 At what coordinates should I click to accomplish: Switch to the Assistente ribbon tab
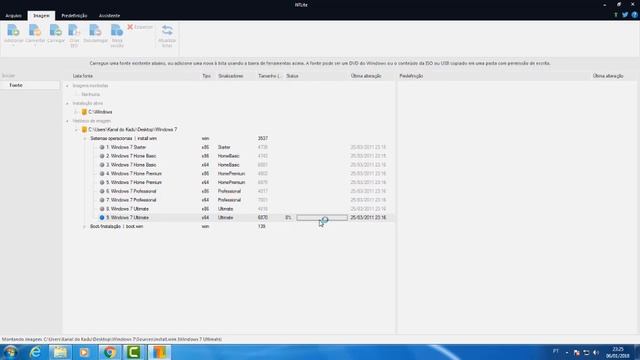coord(109,16)
